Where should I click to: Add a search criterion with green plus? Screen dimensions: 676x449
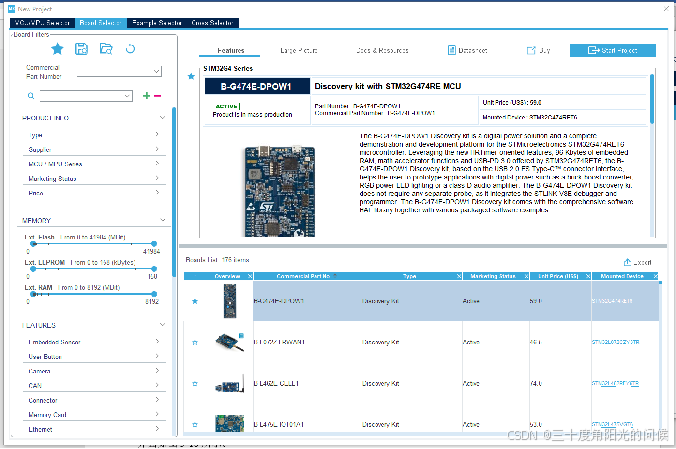pos(147,96)
